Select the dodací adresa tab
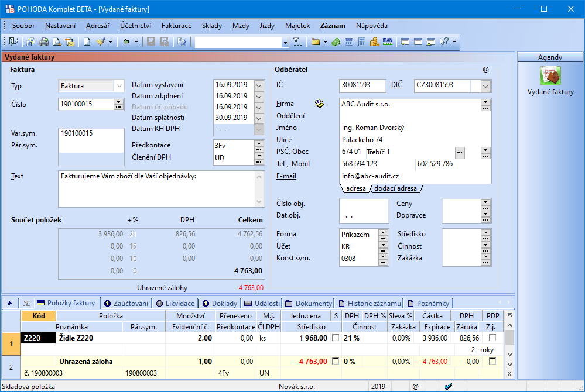The height and width of the screenshot is (392, 585). [395, 188]
